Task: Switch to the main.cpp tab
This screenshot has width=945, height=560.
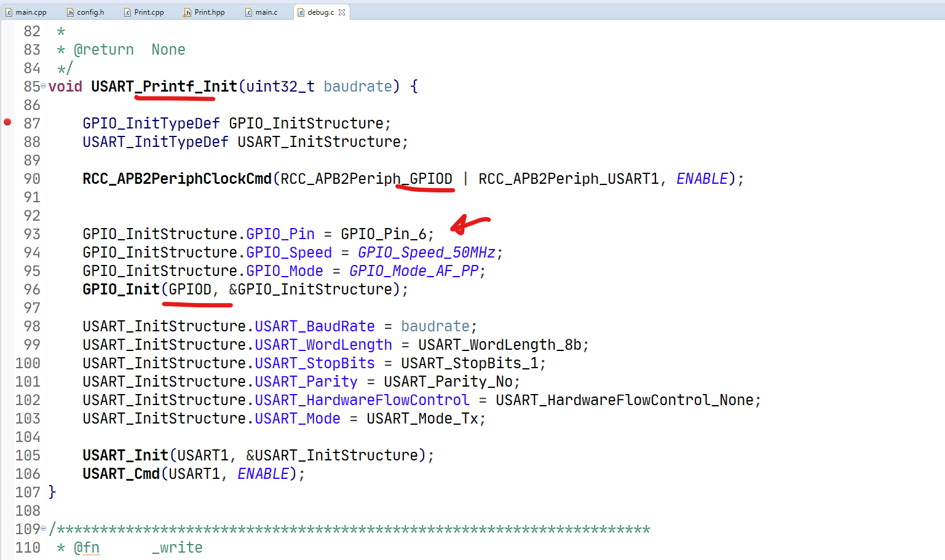Action: click(x=30, y=11)
